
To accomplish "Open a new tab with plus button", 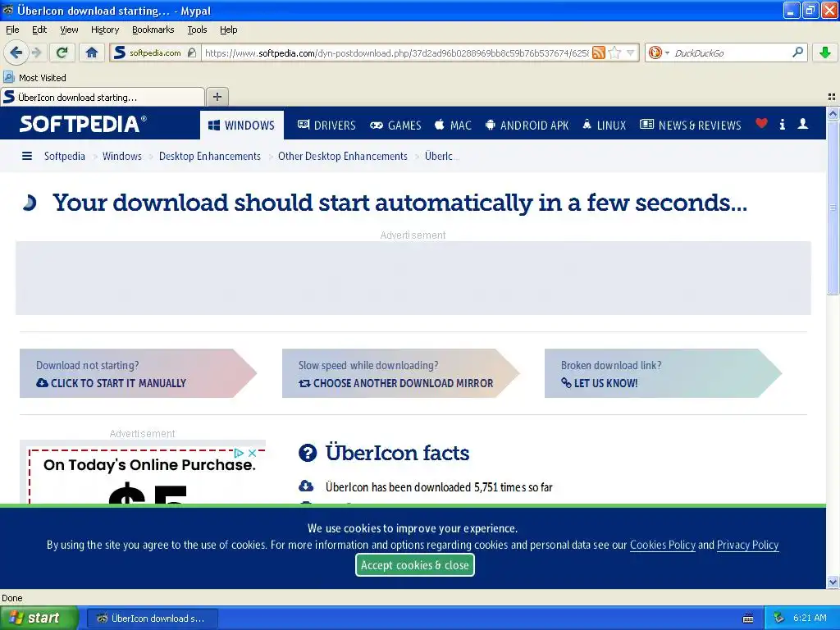I will [217, 97].
